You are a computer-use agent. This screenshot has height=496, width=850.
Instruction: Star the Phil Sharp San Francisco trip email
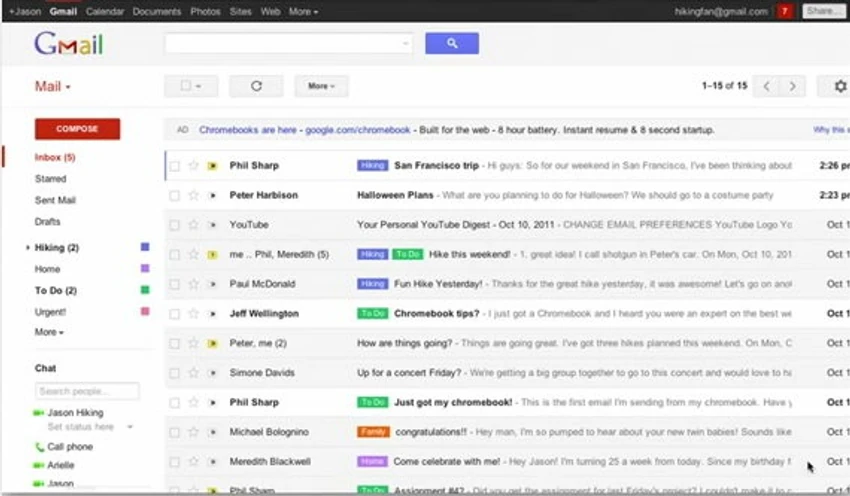[x=194, y=165]
